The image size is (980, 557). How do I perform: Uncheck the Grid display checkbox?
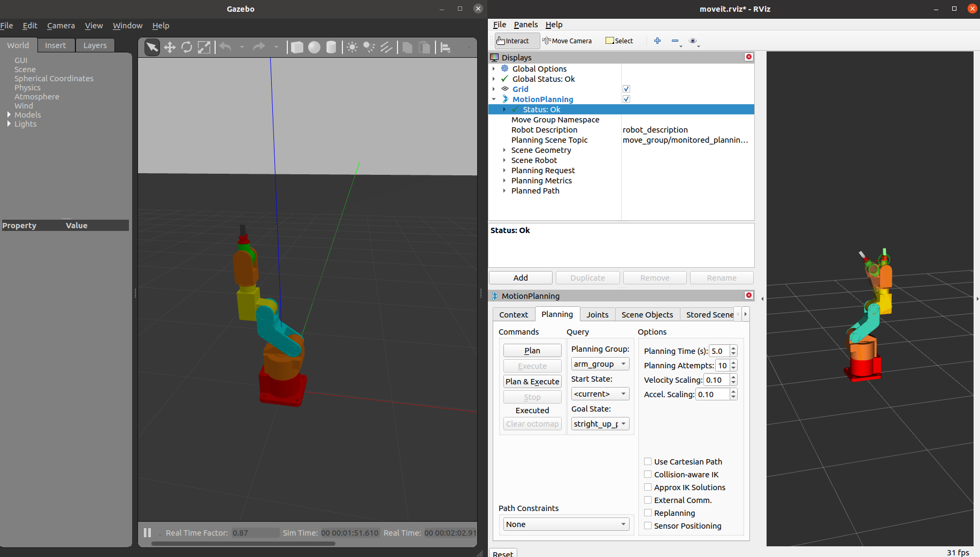626,89
